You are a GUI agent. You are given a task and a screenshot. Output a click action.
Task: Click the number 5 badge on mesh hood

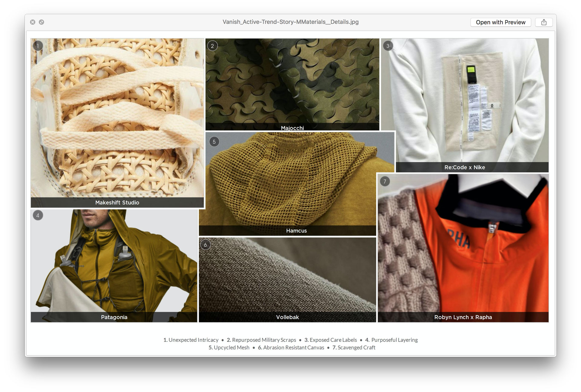coord(214,142)
